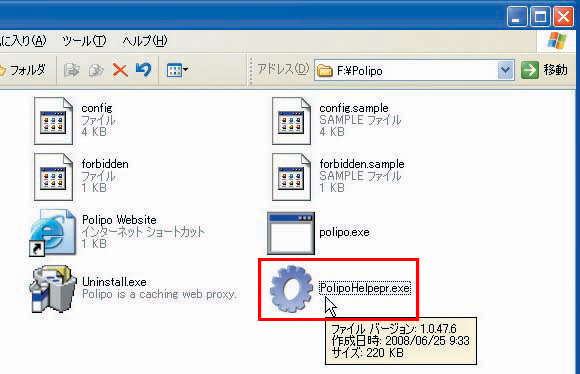This screenshot has height=374, width=580.
Task: Select the PolipoHelpepr.exe gear icon
Action: click(291, 289)
